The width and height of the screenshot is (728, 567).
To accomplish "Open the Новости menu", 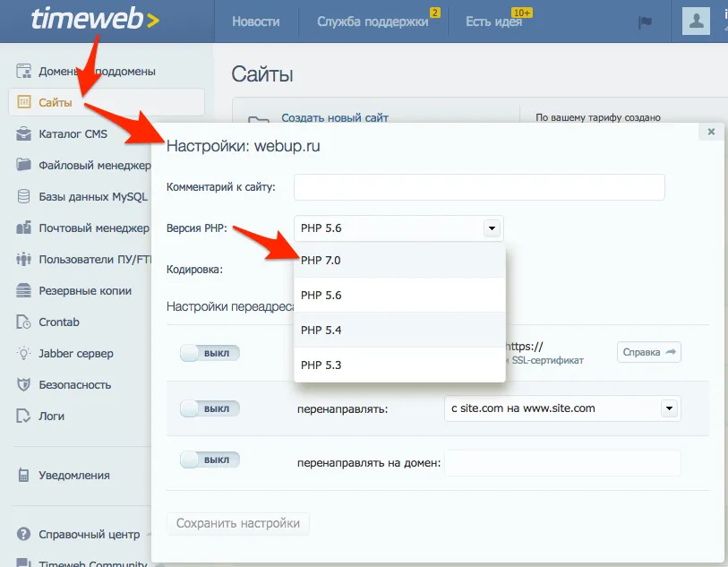I will 256,20.
